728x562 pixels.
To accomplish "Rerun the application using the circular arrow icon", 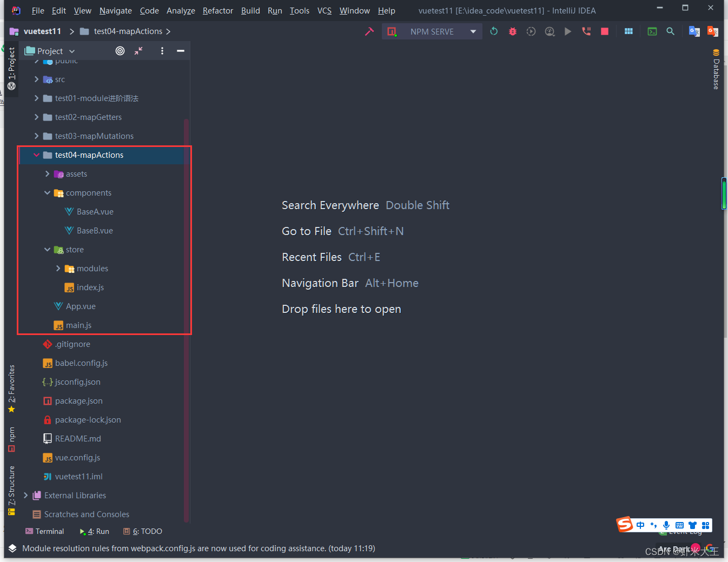I will click(494, 31).
